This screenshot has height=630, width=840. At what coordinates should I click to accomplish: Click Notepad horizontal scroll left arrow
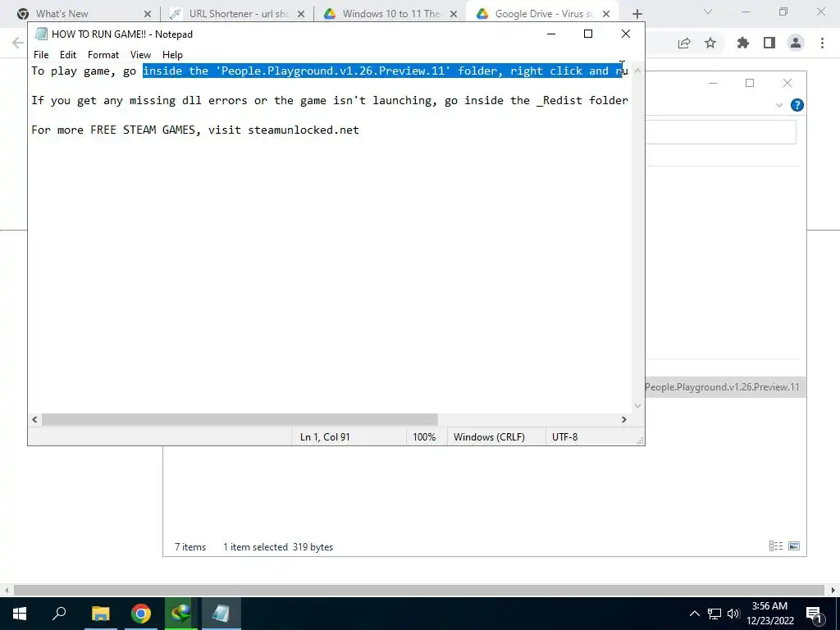pos(34,419)
